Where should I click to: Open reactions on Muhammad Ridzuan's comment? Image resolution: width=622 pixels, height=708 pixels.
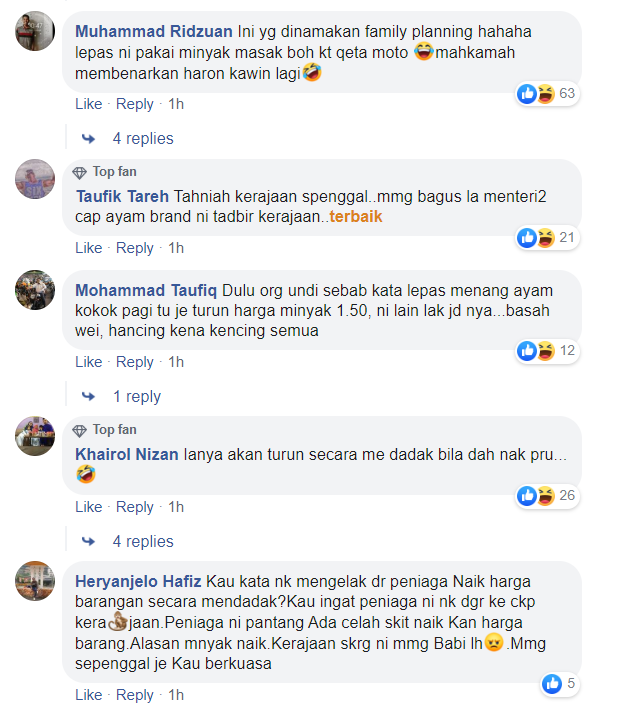coord(547,93)
